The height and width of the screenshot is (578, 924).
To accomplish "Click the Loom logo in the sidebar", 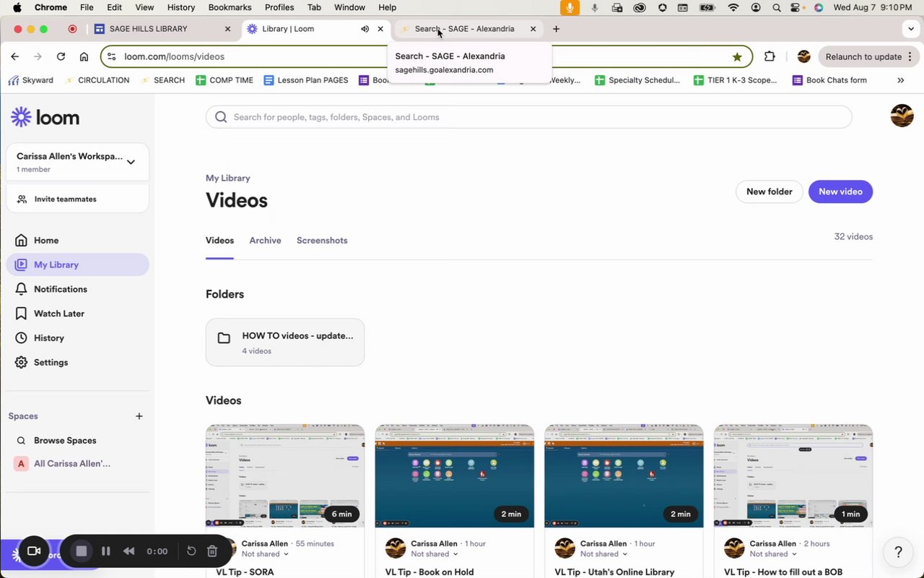I will (45, 117).
